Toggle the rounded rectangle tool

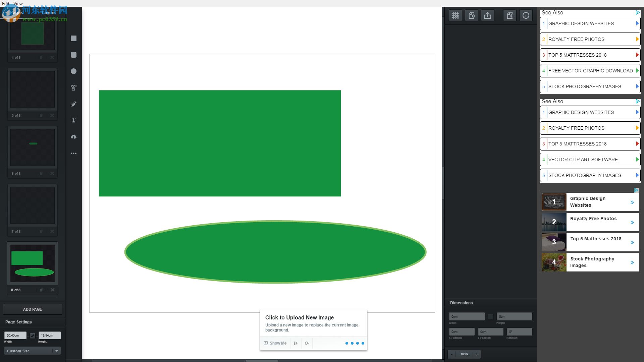coord(73,55)
